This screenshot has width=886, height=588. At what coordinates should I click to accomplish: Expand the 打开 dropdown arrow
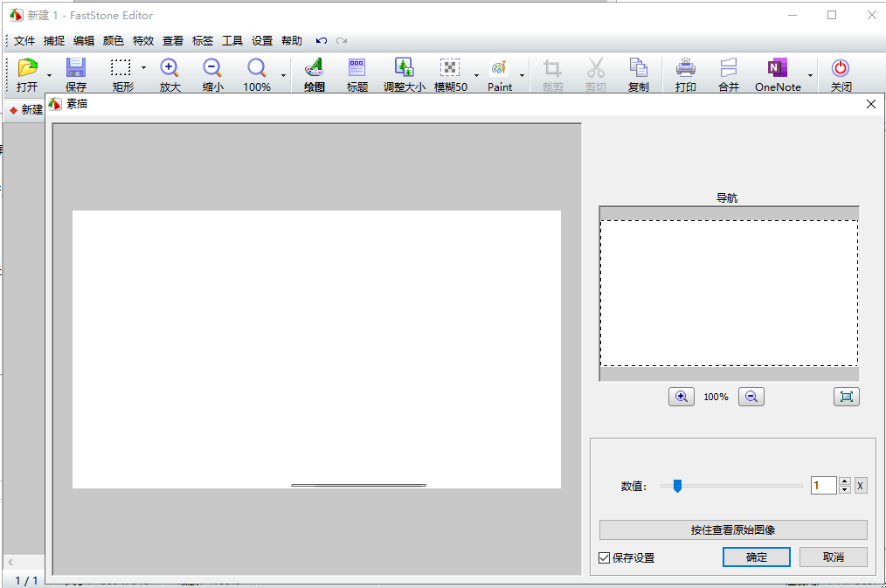(49, 75)
